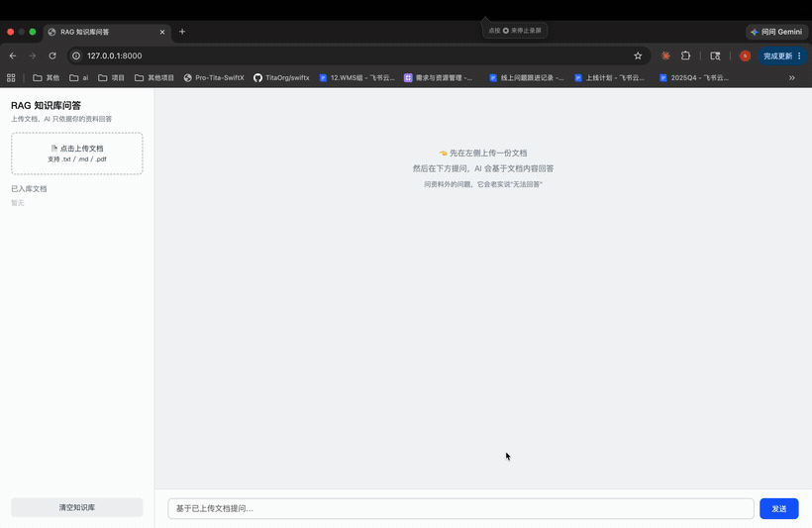Open the ai bookmark folder
The width and height of the screenshot is (812, 528).
78,77
